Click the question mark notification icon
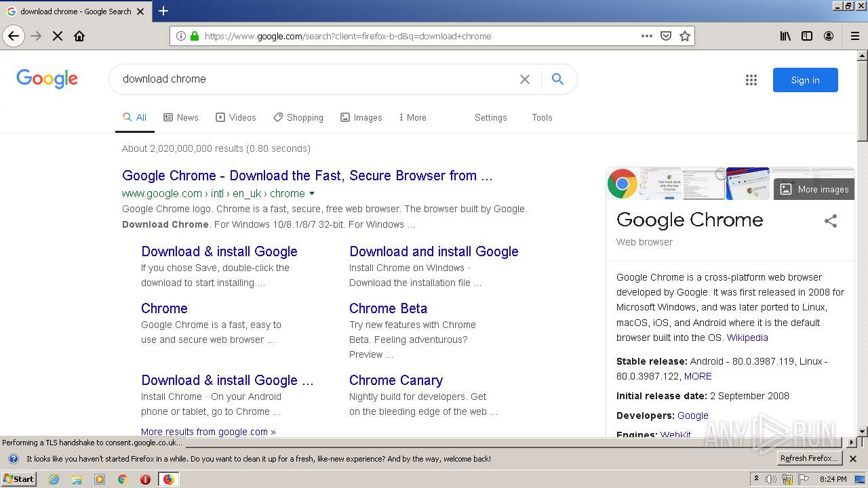This screenshot has height=488, width=868. point(13,459)
